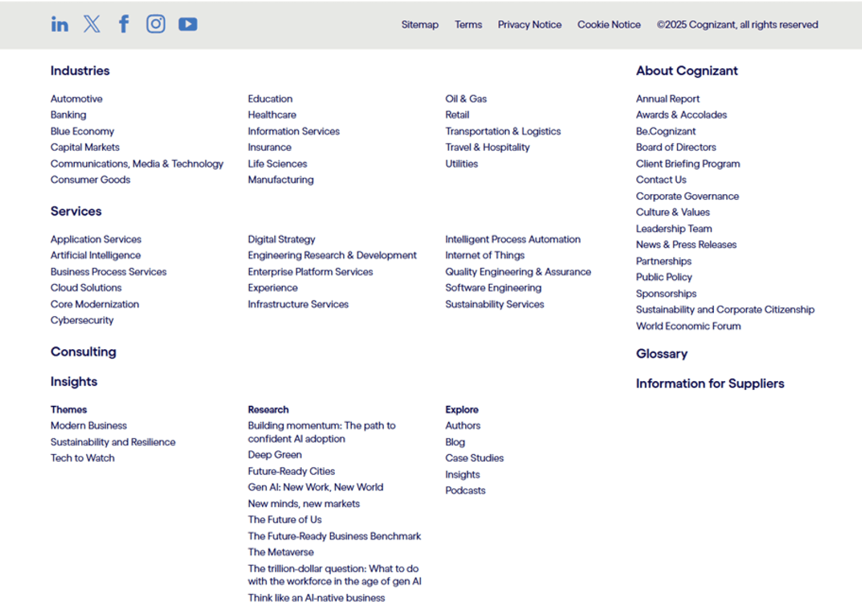Go to Oil & Gas
This screenshot has height=616, width=862.
coord(466,99)
